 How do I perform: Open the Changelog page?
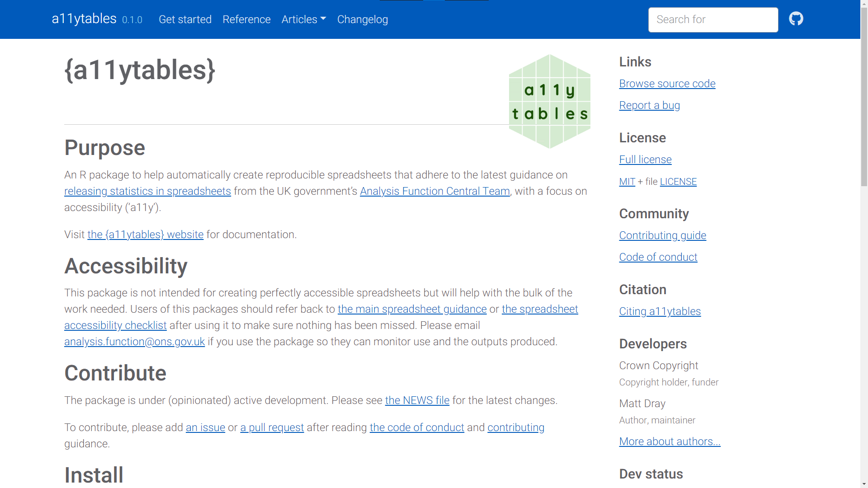362,19
